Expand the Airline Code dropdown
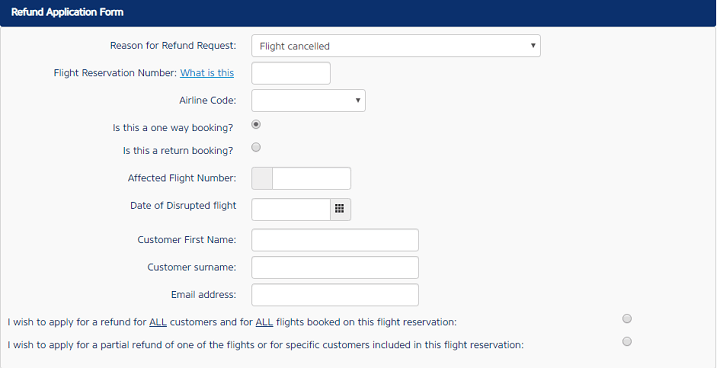The height and width of the screenshot is (368, 720). coord(308,101)
